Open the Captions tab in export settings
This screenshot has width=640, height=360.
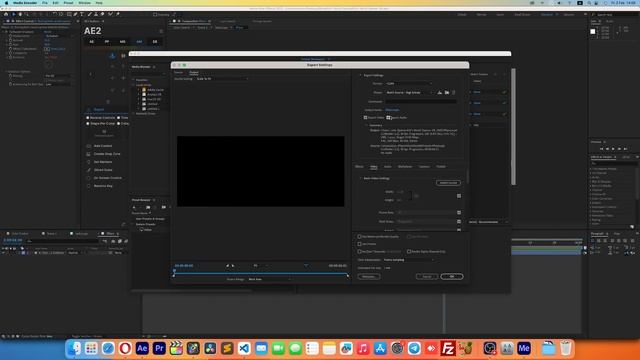424,167
